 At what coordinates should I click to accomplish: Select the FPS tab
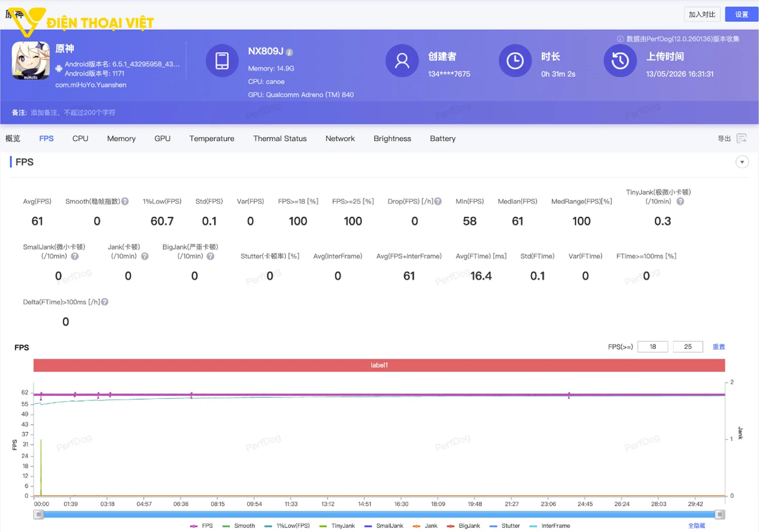click(x=47, y=138)
